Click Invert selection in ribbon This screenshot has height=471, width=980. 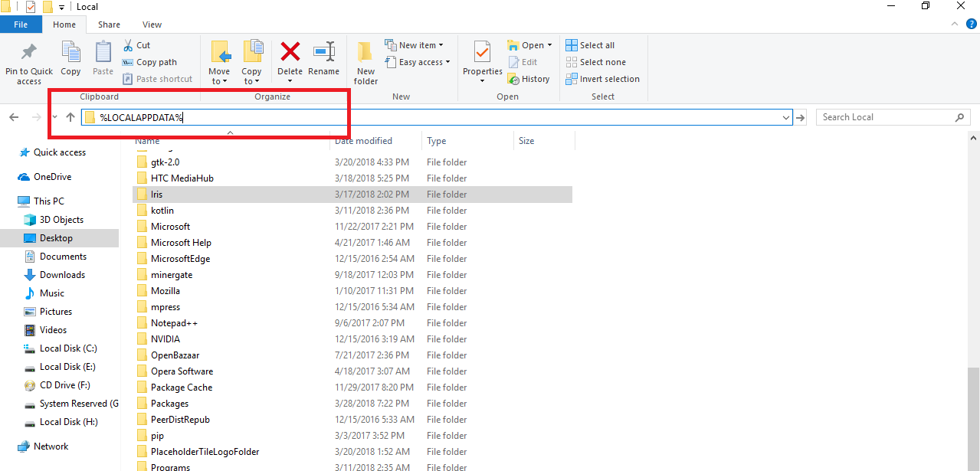[602, 79]
